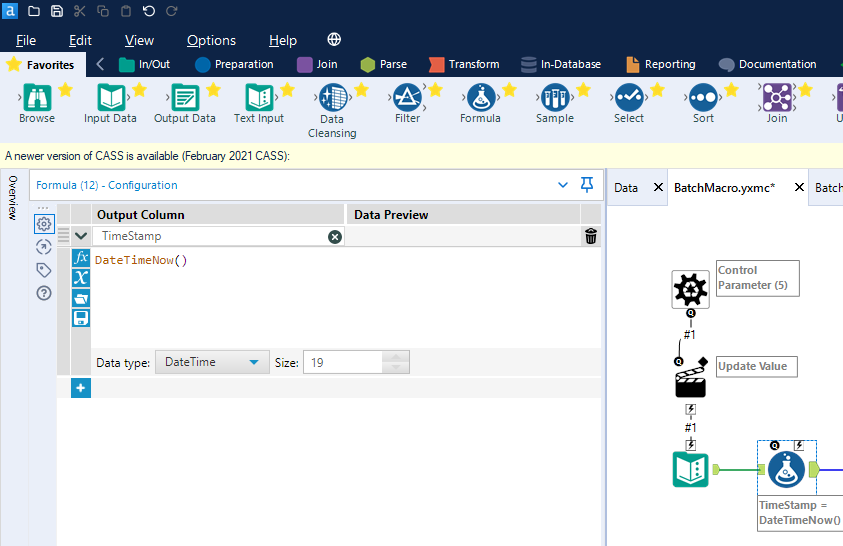The image size is (843, 546).
Task: Clear the TimeStamp output column field
Action: click(x=335, y=236)
